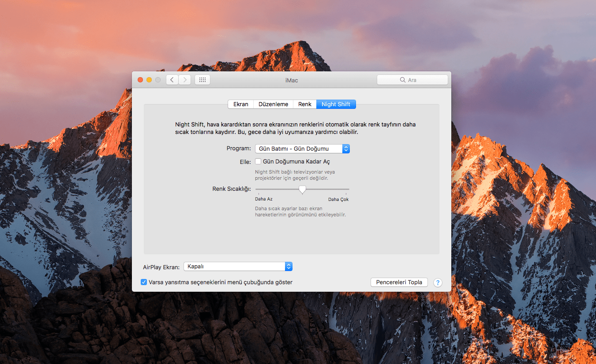Enable the Gün Doğumuna Kadar Aç checkbox

tap(258, 162)
